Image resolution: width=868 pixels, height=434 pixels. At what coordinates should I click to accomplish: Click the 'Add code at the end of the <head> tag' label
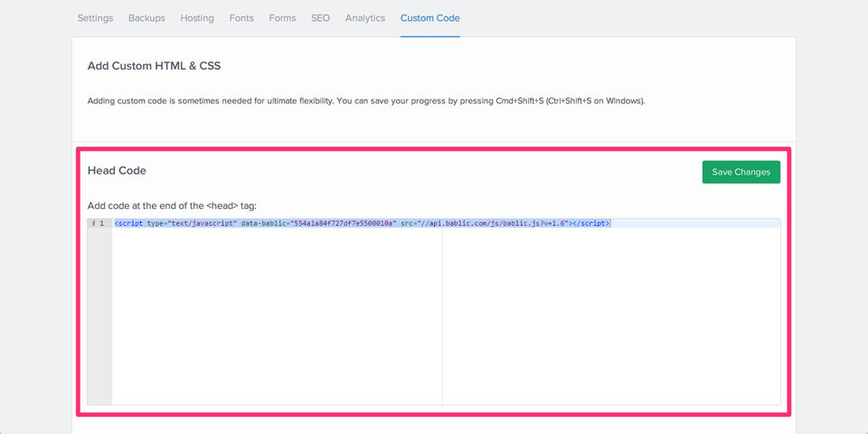tap(172, 206)
